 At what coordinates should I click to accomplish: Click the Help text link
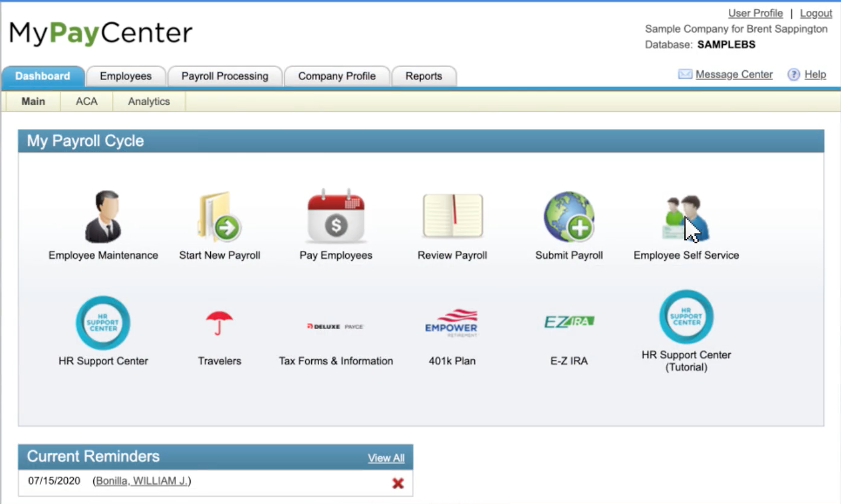pyautogui.click(x=815, y=74)
